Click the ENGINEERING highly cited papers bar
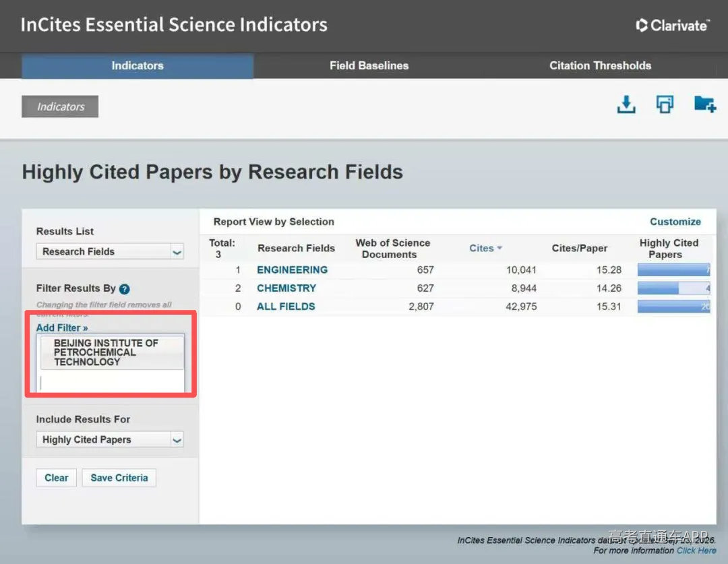This screenshot has width=728, height=564. coord(673,270)
